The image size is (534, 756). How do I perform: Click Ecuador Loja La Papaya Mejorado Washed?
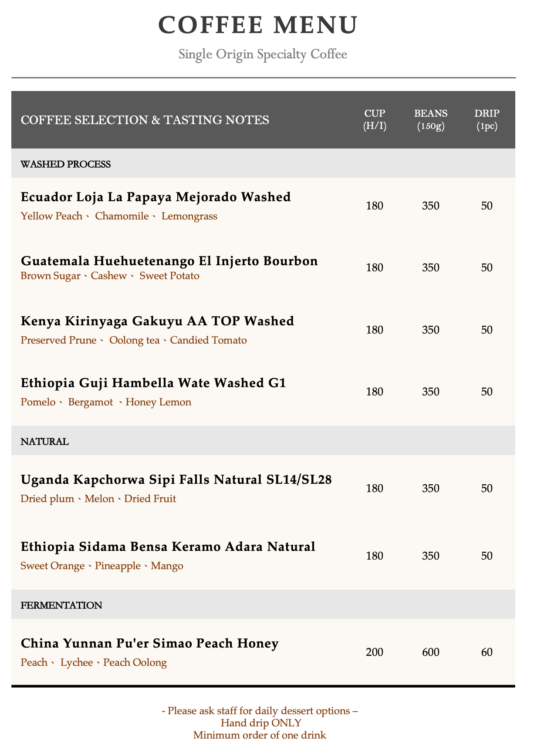pyautogui.click(x=156, y=197)
